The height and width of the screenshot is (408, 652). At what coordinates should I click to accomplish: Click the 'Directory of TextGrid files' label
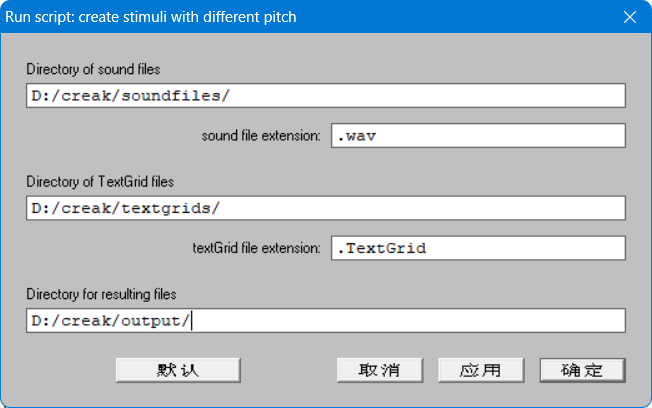pyautogui.click(x=100, y=182)
